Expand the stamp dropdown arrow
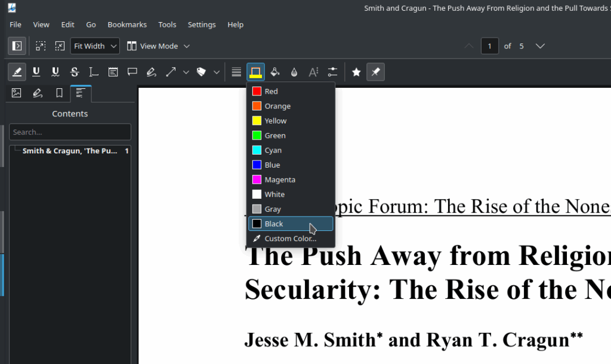 point(216,72)
